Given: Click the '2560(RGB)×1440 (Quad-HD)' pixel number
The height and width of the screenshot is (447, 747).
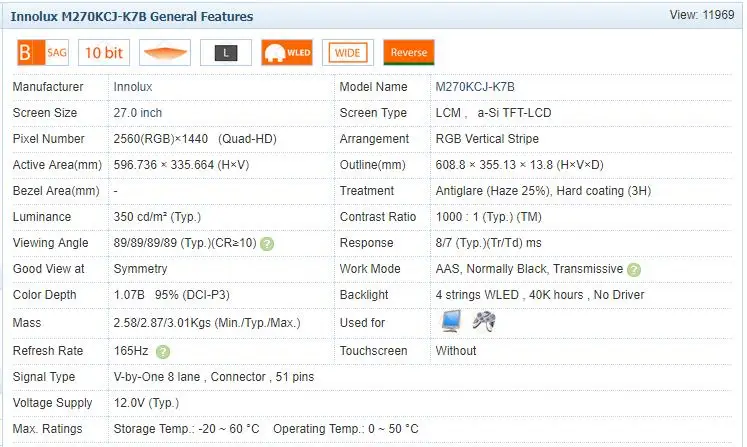Looking at the screenshot, I should point(195,139).
